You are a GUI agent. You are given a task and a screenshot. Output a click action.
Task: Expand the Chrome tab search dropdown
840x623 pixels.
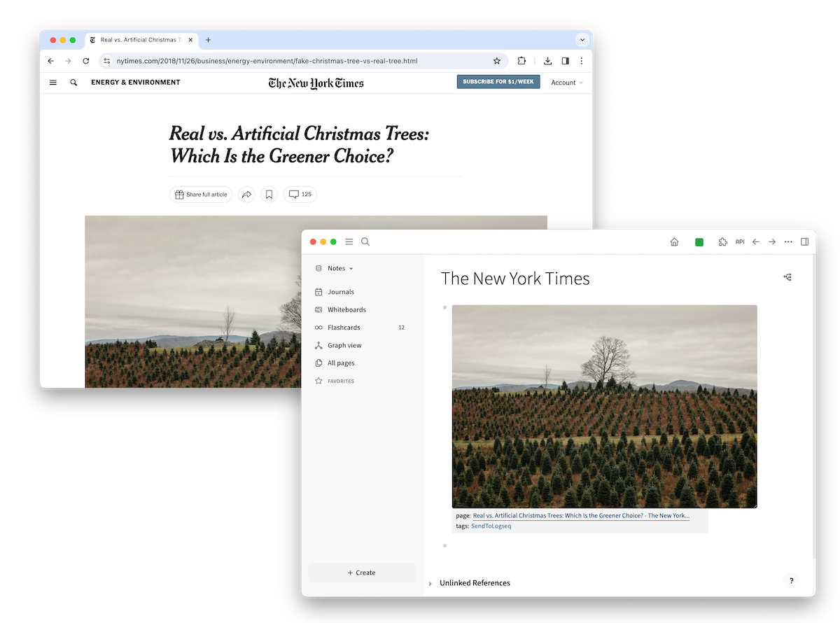tap(582, 40)
